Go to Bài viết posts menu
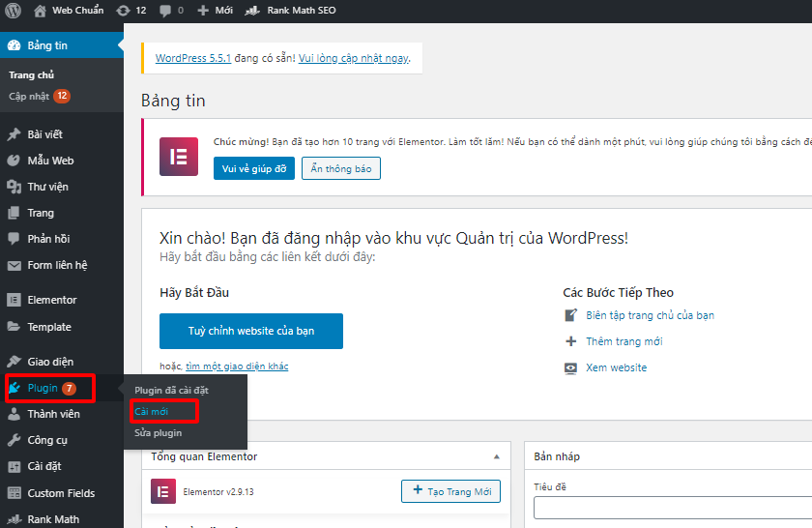Screen dimensions: 812x528 44,134
